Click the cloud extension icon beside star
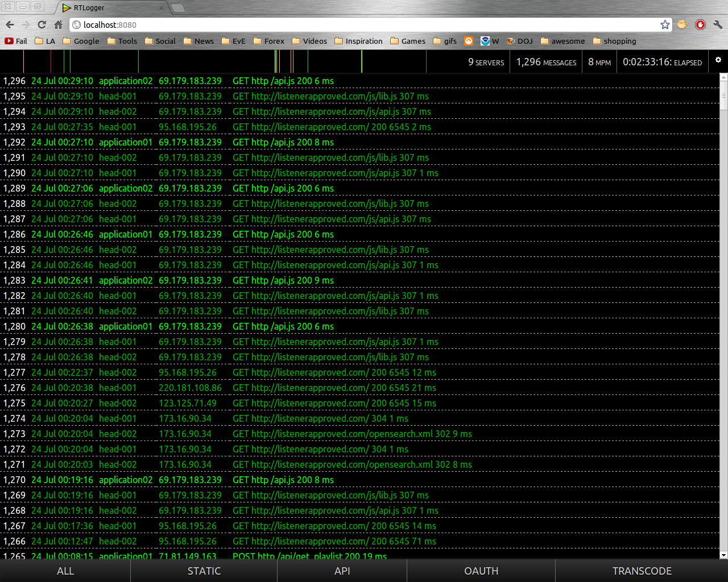The height and width of the screenshot is (582, 728). 682,24
